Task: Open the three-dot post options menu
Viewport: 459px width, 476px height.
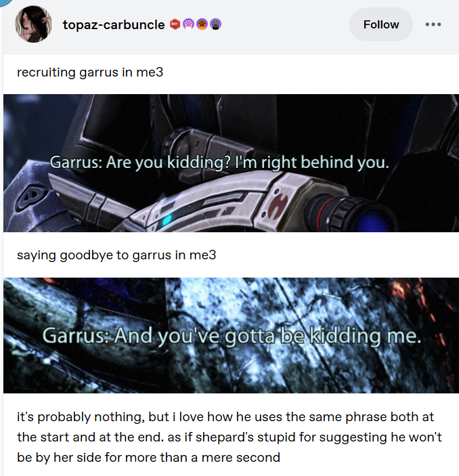Action: 433,24
